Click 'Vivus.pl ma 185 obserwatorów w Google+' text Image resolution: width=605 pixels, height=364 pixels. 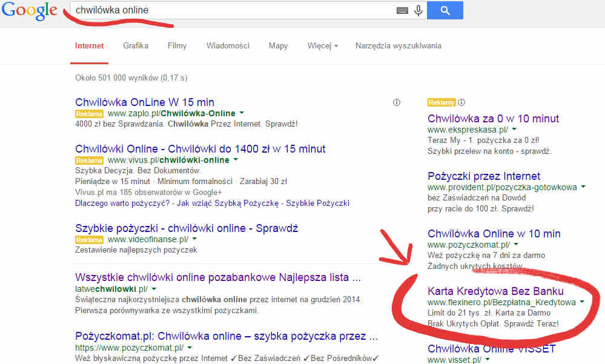pyautogui.click(x=148, y=192)
